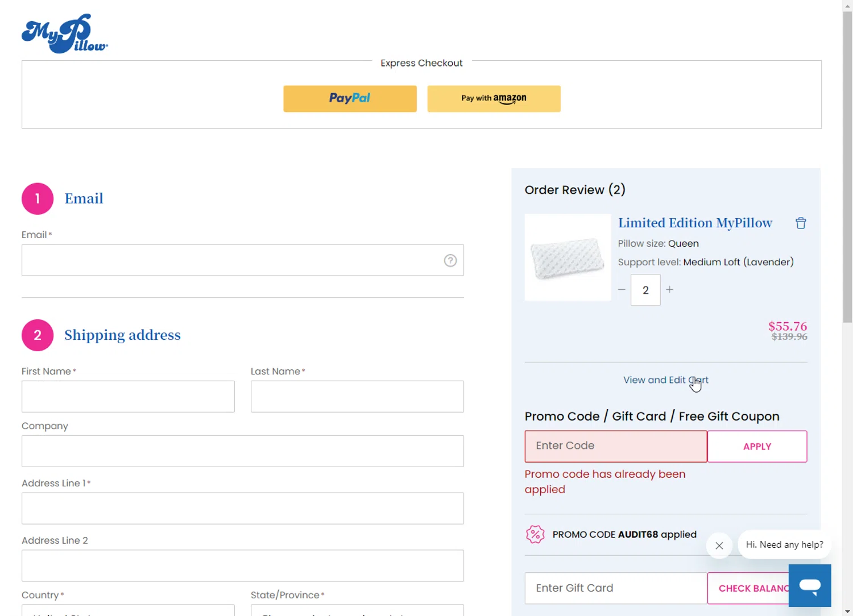Increase quantity with the plus icon
853x616 pixels.
(x=670, y=290)
